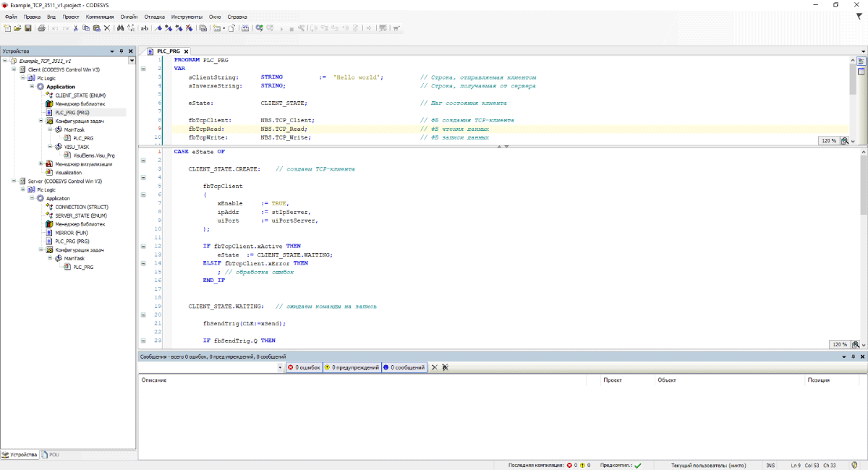Click the Find binoculars icon
This screenshot has height=470, width=868.
pyautogui.click(x=121, y=28)
